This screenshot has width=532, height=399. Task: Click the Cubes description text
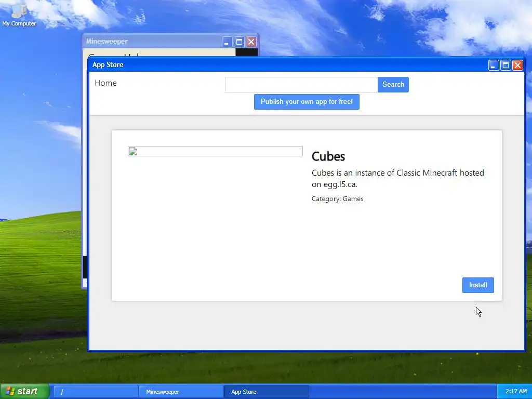pyautogui.click(x=397, y=179)
